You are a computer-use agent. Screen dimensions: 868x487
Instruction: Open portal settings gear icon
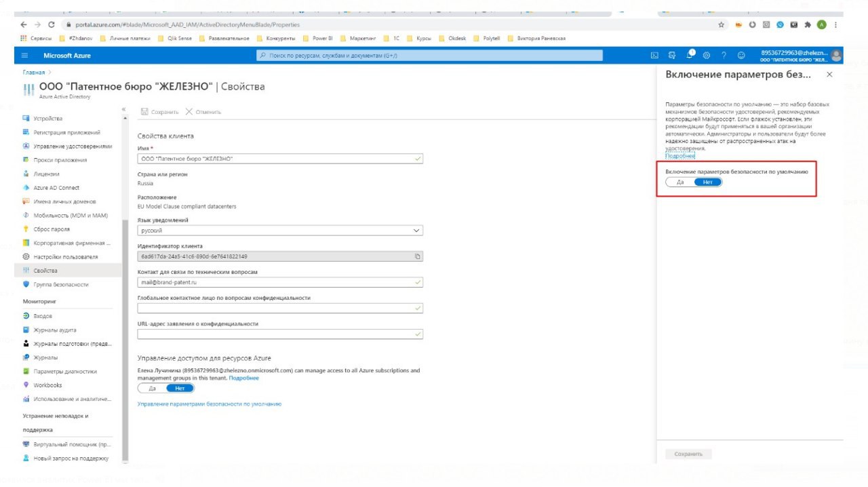pyautogui.click(x=707, y=56)
